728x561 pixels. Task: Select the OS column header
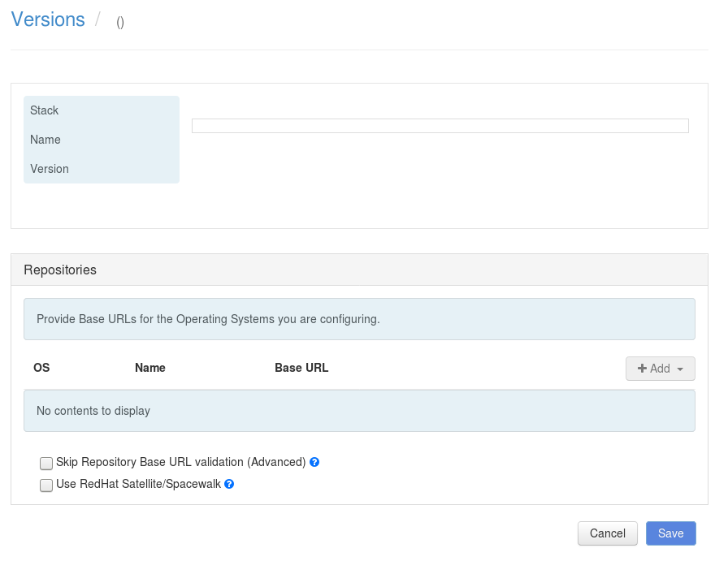[x=41, y=368]
